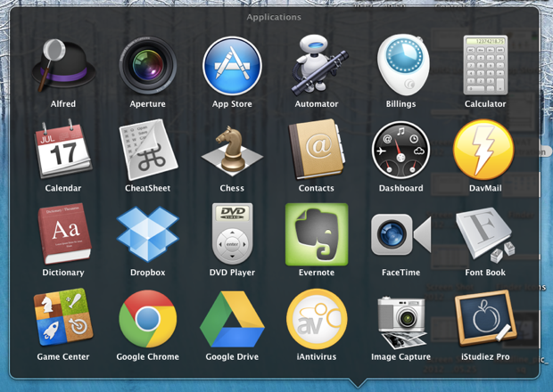Click the "DVD Player" label text
The height and width of the screenshot is (392, 553).
tap(232, 273)
